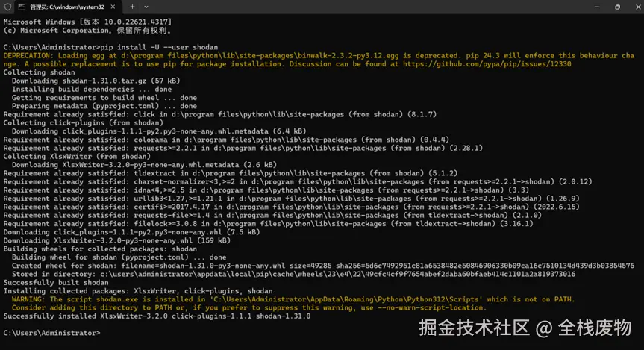Image resolution: width=644 pixels, height=350 pixels.
Task: Click the '--no-warn-script-location' option text
Action: click(x=431, y=308)
